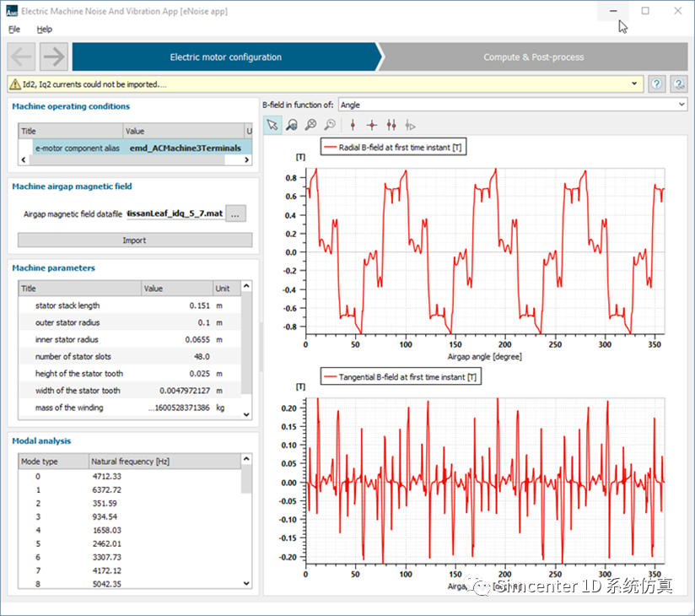Click the zoom region magnifier icon
The height and width of the screenshot is (616, 695).
[x=292, y=125]
